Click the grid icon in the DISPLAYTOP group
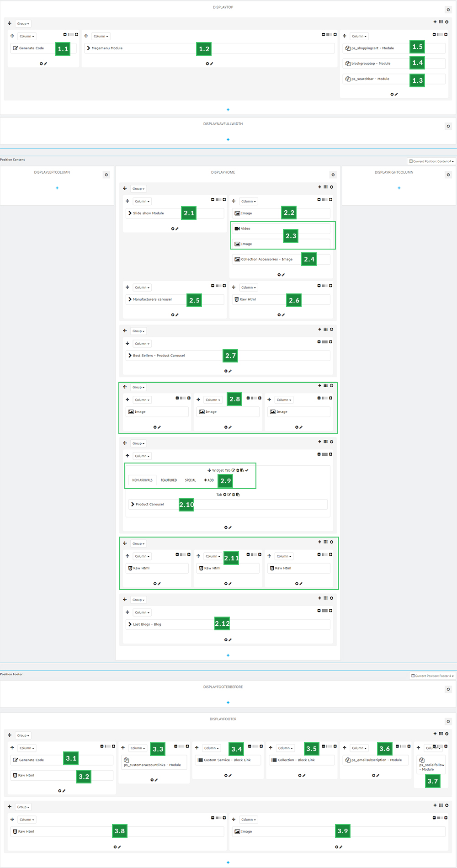This screenshot has height=868, width=457. click(441, 22)
